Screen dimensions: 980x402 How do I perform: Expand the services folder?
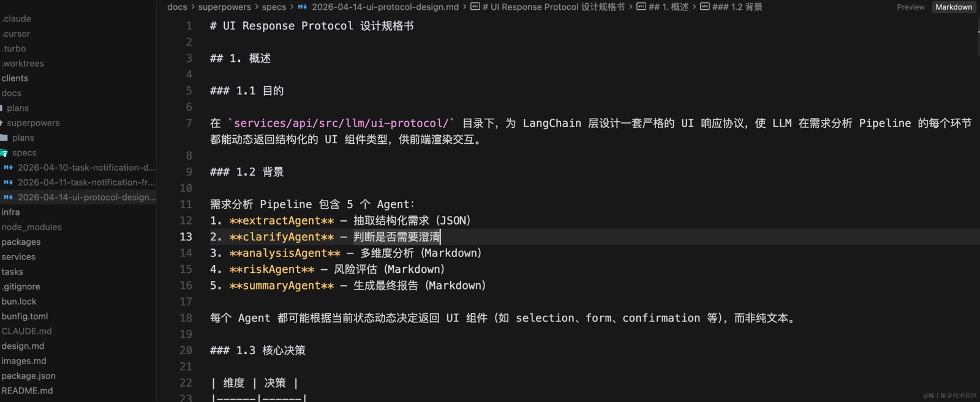coord(18,257)
